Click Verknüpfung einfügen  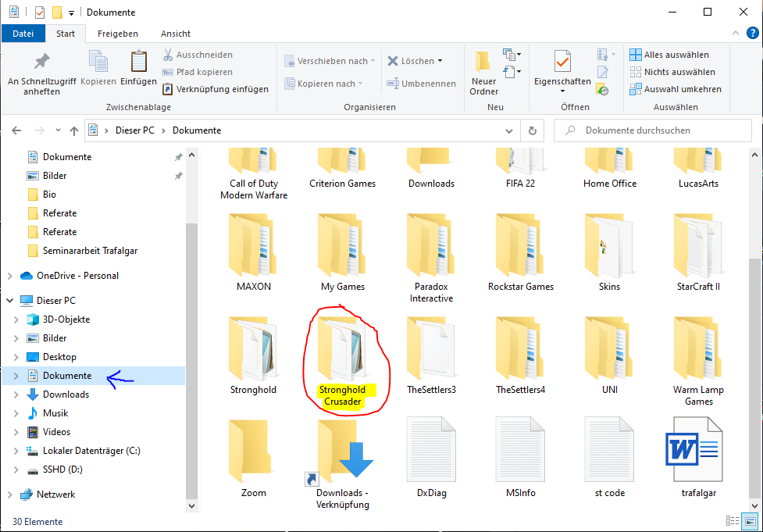click(216, 89)
